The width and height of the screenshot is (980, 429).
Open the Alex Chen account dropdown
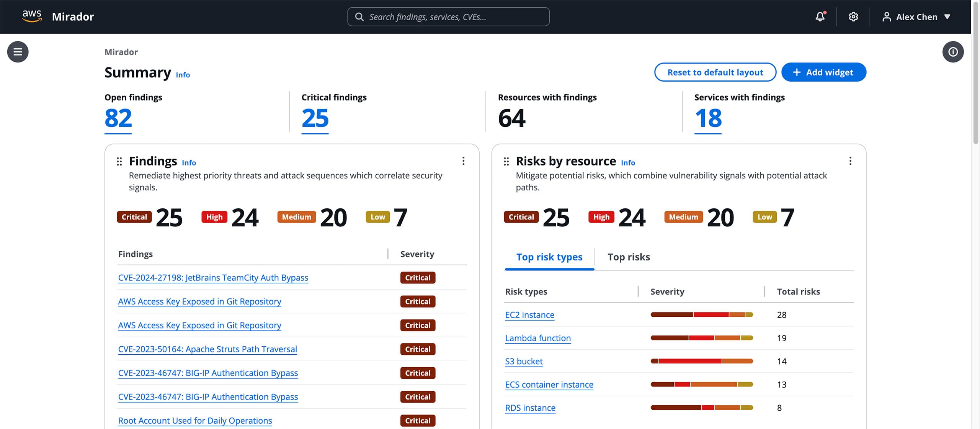tap(917, 16)
